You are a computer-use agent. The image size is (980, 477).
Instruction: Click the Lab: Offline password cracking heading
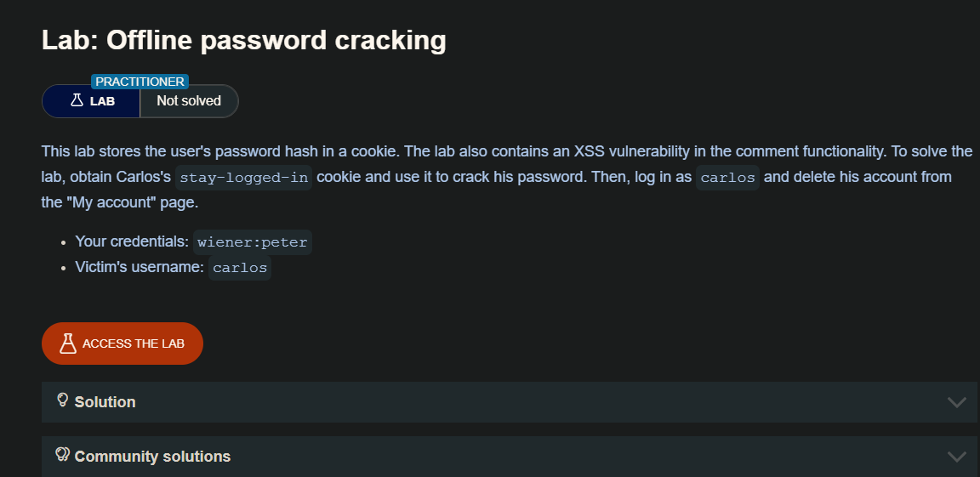coord(244,40)
